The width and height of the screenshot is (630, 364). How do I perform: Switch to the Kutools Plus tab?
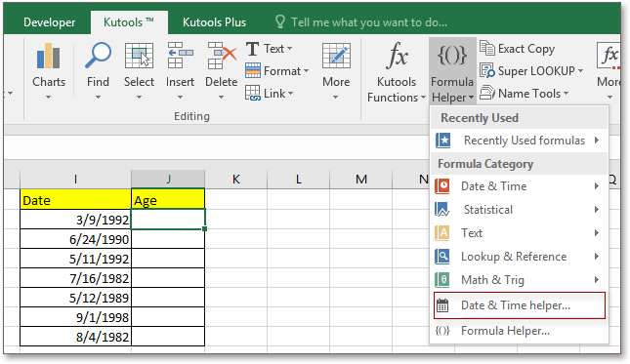[214, 22]
